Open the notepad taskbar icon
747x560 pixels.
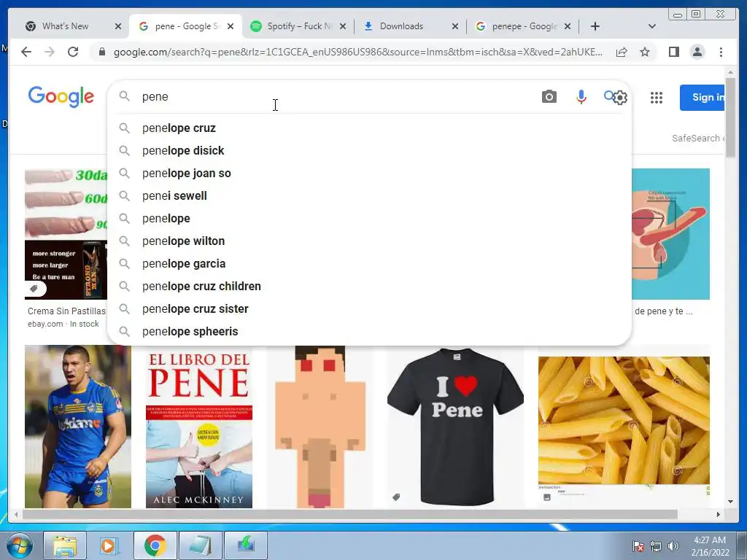click(200, 545)
